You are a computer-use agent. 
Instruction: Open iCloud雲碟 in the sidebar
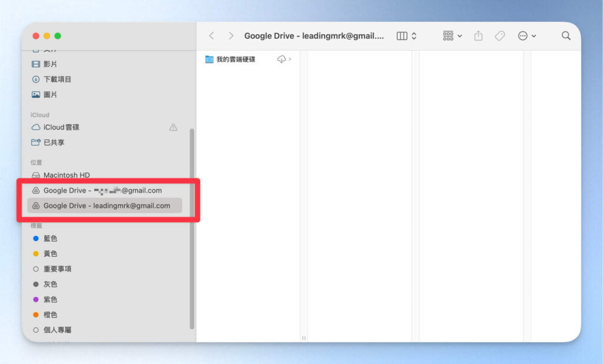pyautogui.click(x=104, y=127)
